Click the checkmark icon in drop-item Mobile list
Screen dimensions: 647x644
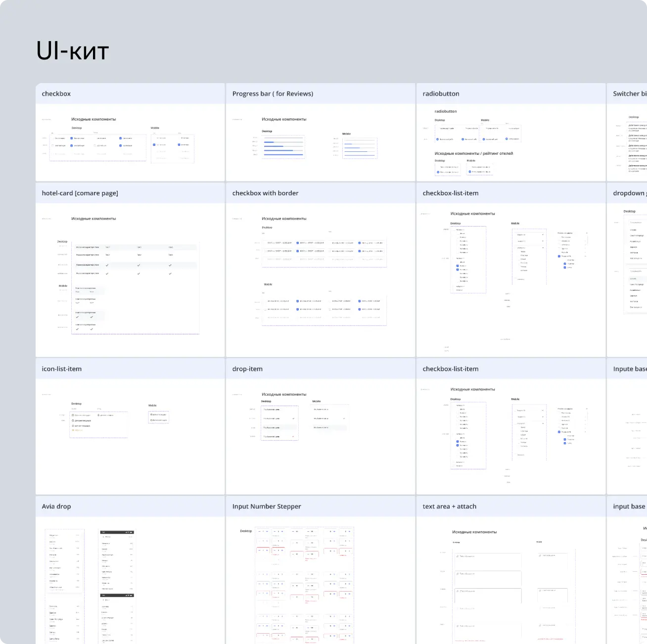pos(344,418)
